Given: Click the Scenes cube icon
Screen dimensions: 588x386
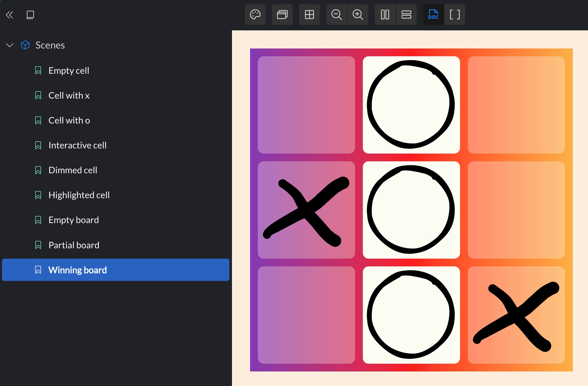Looking at the screenshot, I should (x=25, y=45).
